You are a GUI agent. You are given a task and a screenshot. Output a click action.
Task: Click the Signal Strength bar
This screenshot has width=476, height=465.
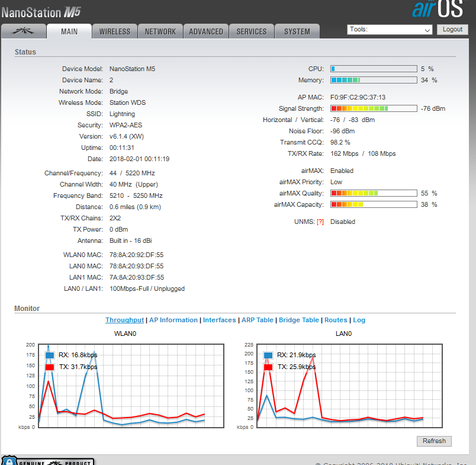tap(374, 108)
